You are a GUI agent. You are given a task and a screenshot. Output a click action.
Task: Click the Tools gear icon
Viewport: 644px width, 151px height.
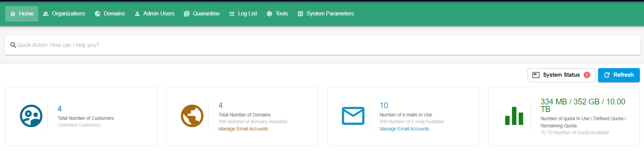tap(269, 14)
